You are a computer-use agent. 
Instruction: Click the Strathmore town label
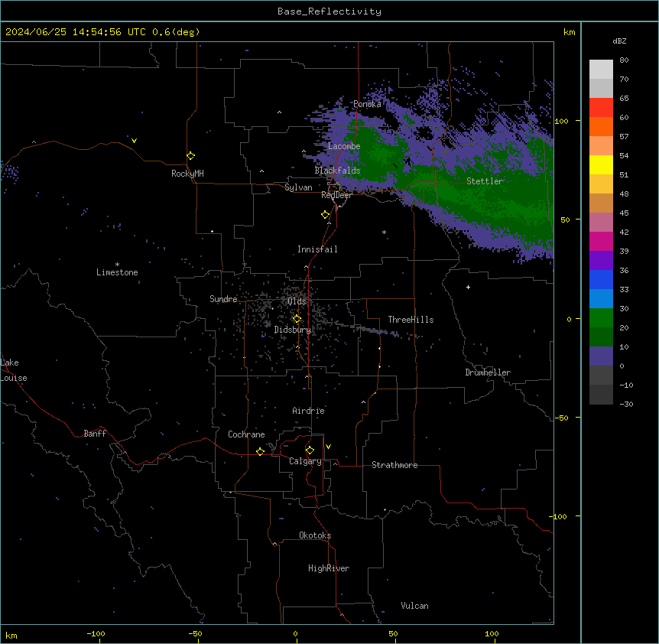click(394, 465)
